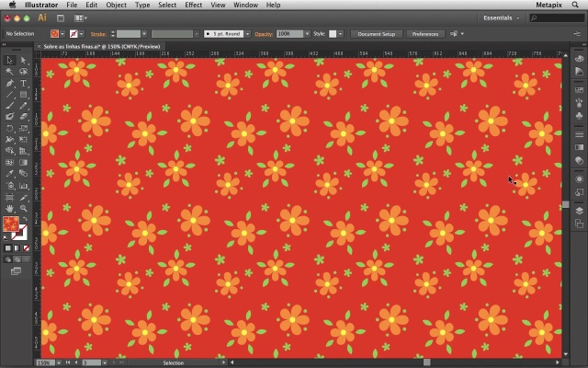Select the Blob Brush tool
Image resolution: width=588 pixels, height=368 pixels.
pos(9,117)
